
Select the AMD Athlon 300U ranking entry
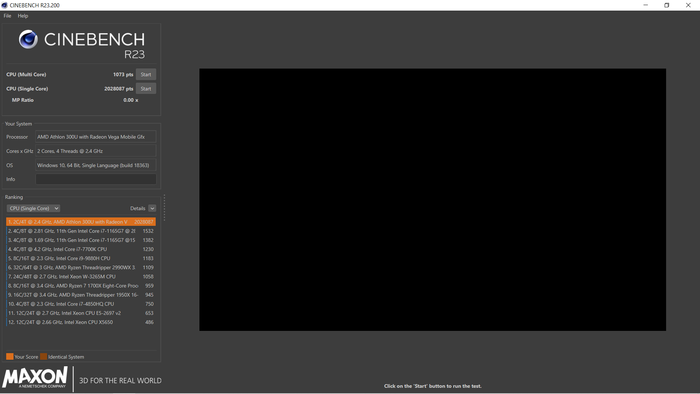click(x=81, y=222)
